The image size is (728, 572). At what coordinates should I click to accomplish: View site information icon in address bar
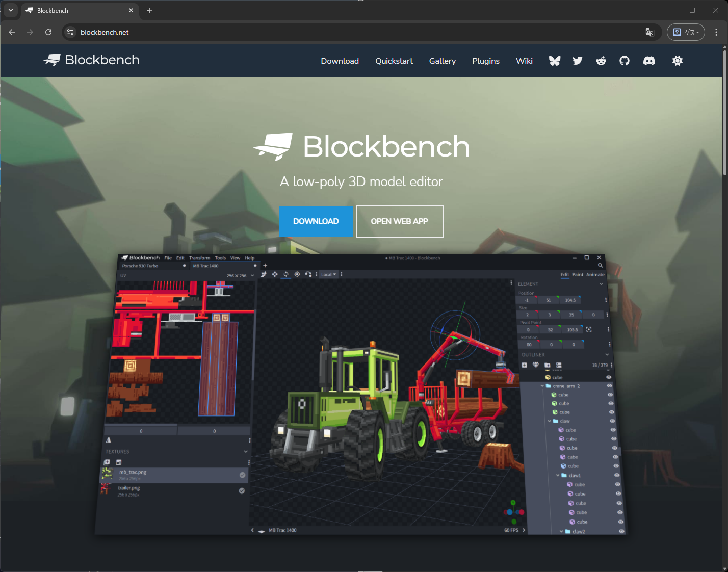71,32
